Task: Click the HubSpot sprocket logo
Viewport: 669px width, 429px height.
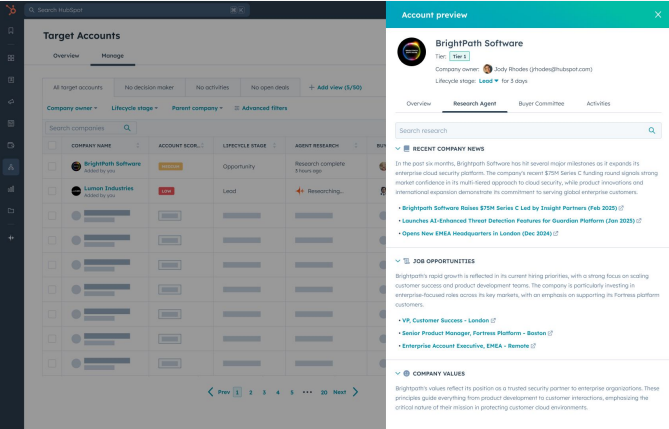Action: tap(10, 9)
